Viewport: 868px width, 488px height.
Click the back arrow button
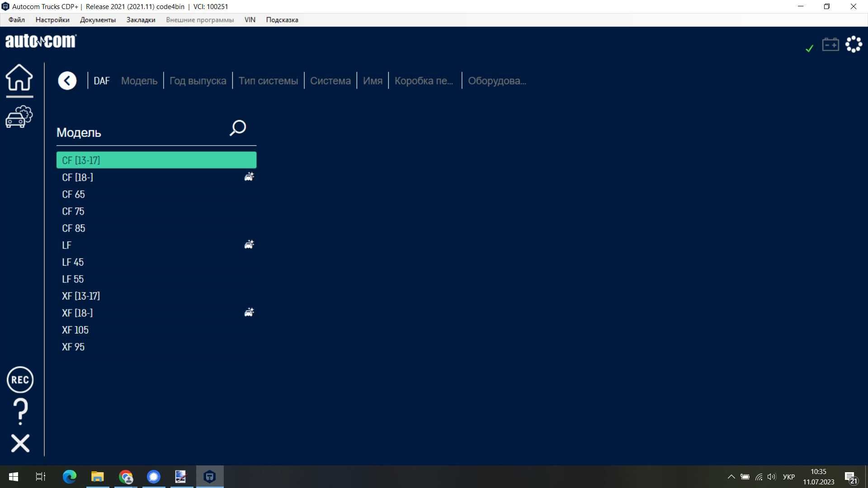click(67, 81)
